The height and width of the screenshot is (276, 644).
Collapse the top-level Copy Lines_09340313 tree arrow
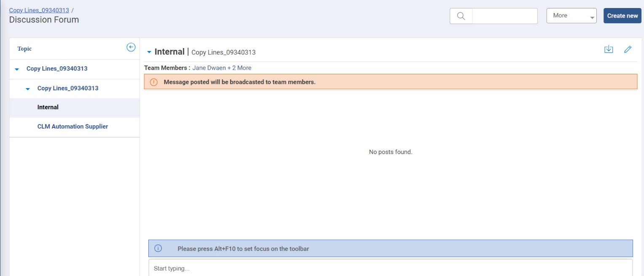click(17, 69)
